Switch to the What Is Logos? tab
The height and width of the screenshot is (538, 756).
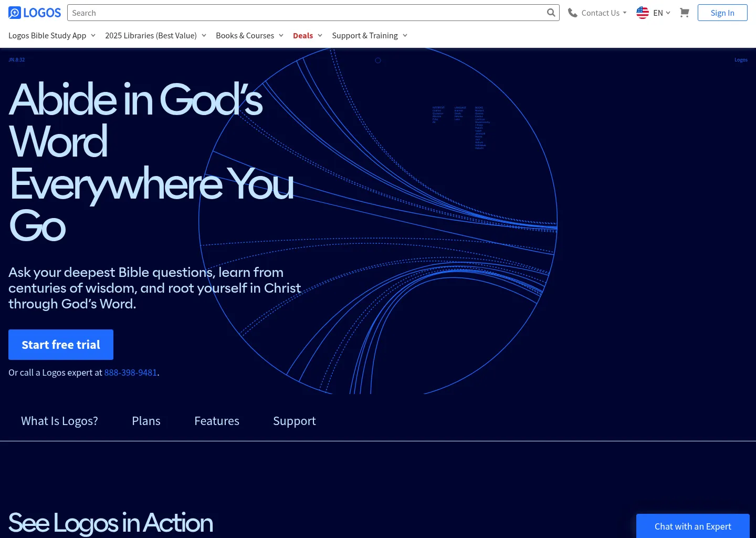coord(59,421)
